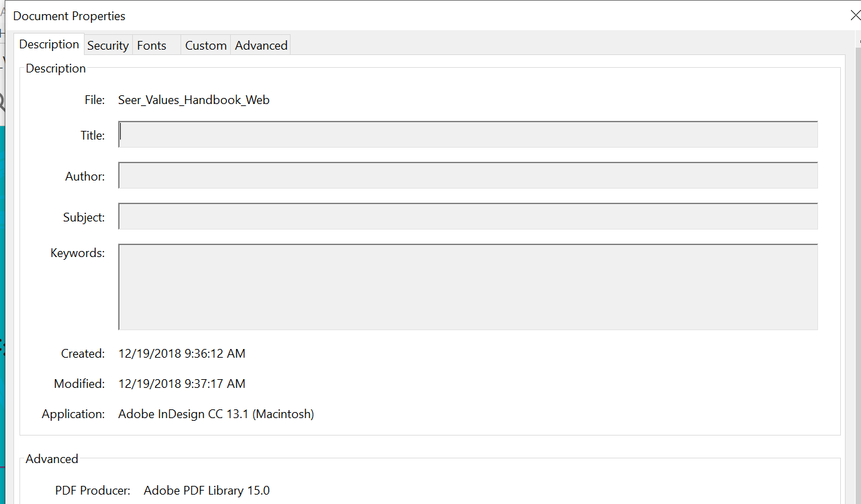
Task: Click the "Author:" field label
Action: [x=85, y=177]
